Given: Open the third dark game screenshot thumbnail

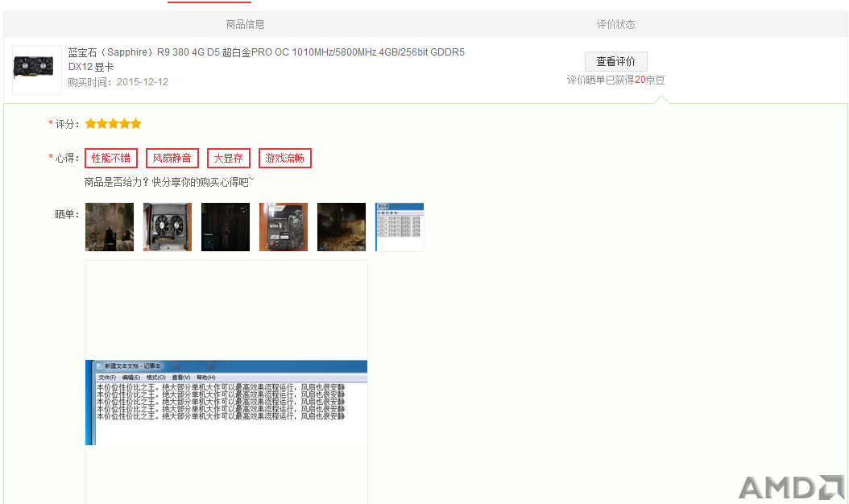Looking at the screenshot, I should [226, 227].
